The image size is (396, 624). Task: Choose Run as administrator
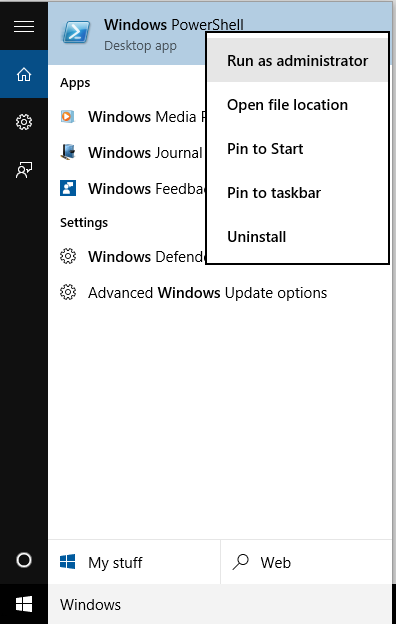297,60
